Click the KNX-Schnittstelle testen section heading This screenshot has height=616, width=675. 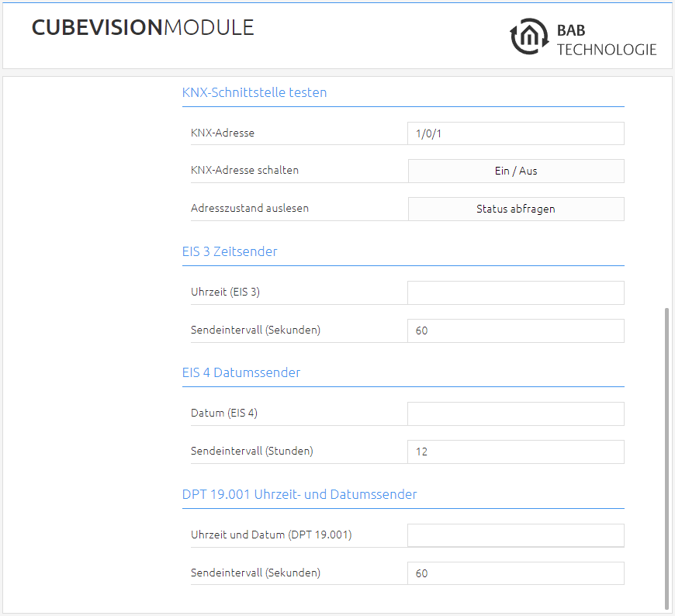coord(254,92)
